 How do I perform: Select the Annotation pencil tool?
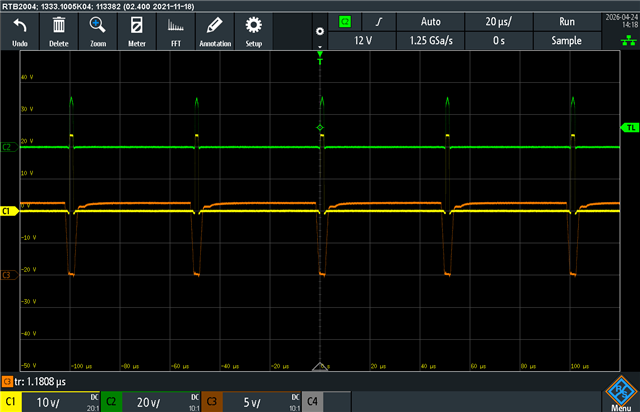(x=215, y=31)
